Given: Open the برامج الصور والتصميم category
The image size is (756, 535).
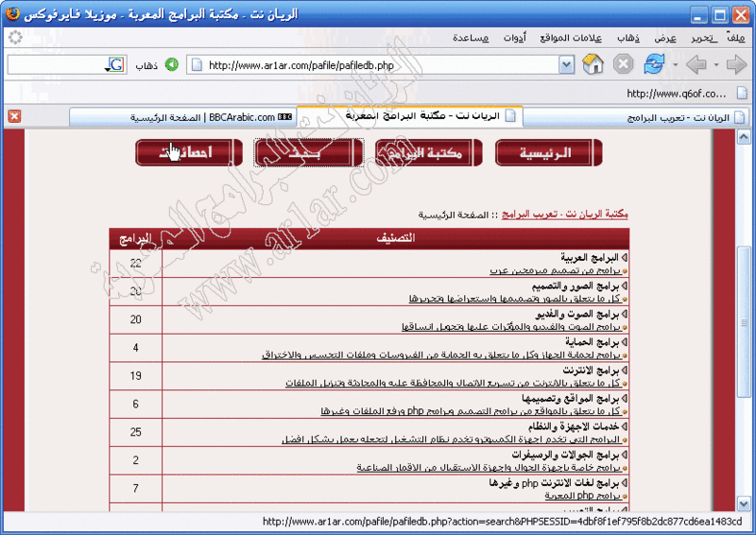Looking at the screenshot, I should [x=576, y=286].
